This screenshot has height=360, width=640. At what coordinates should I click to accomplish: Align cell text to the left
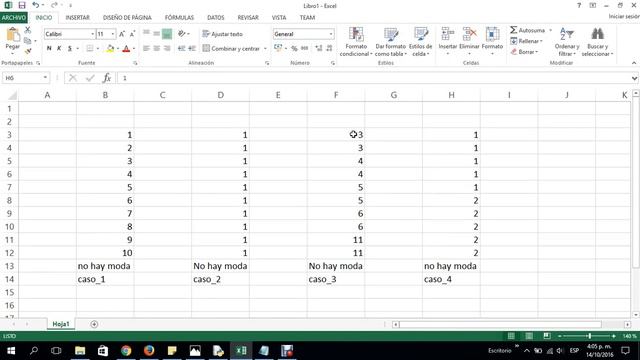146,49
